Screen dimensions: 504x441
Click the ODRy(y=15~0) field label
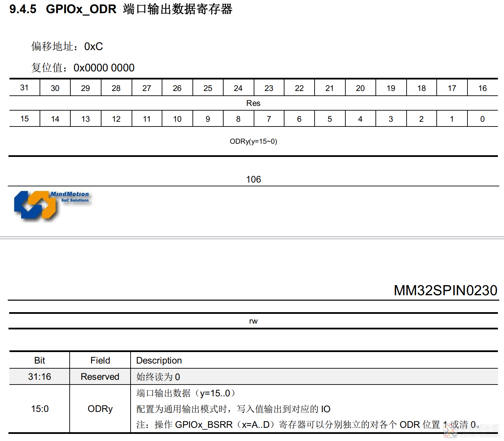pos(253,141)
